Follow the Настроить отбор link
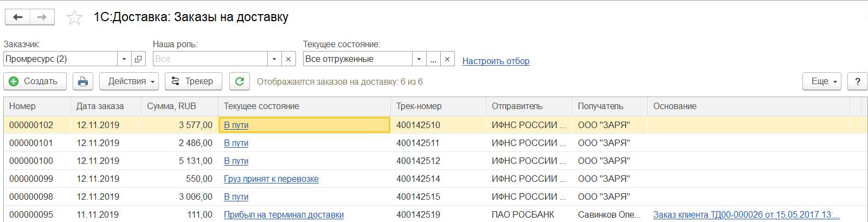The height and width of the screenshot is (222, 868). coord(496,61)
